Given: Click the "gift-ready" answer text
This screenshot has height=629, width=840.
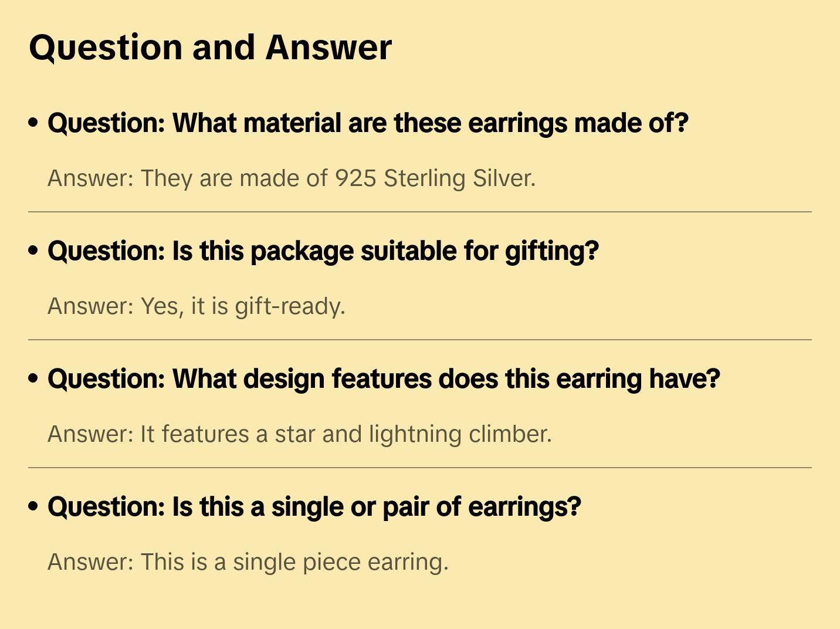Looking at the screenshot, I should pos(290,306).
